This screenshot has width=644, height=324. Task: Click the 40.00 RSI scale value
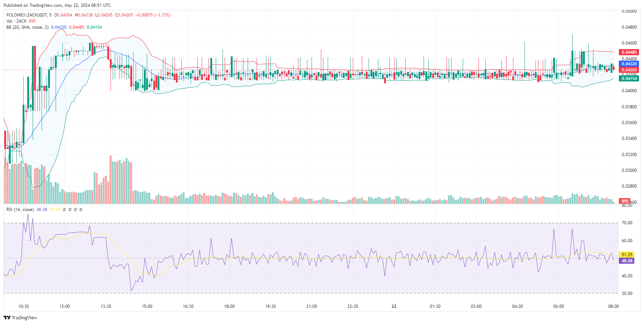(627, 276)
